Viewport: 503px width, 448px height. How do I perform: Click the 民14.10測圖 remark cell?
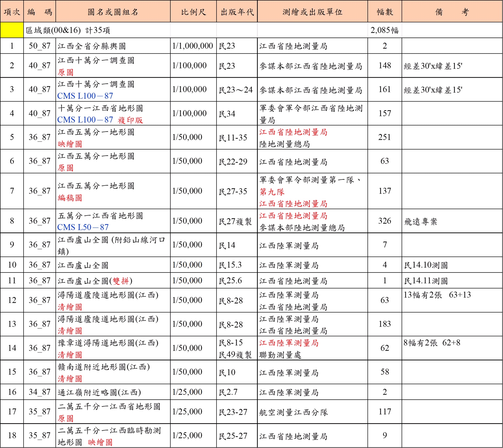point(426,265)
